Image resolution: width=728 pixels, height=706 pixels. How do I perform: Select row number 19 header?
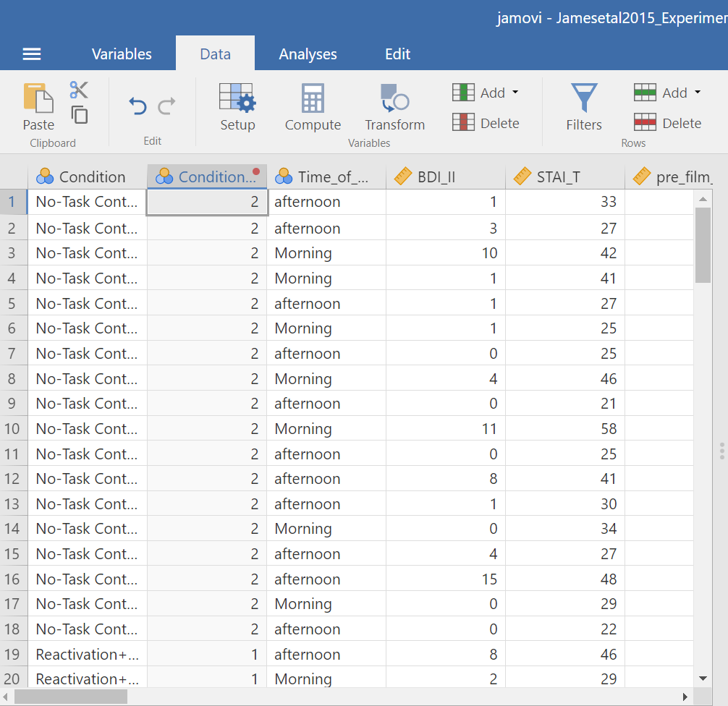coord(14,654)
